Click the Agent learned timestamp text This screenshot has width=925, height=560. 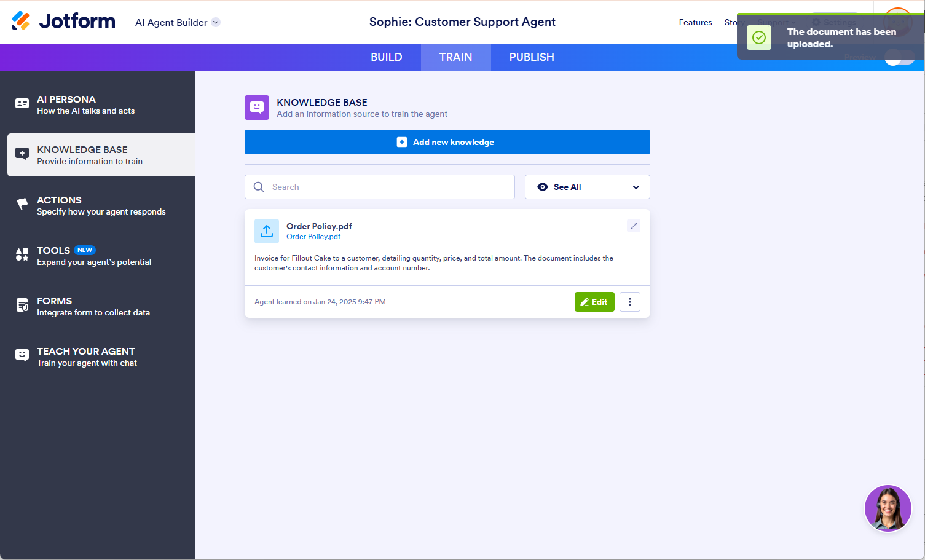320,302
